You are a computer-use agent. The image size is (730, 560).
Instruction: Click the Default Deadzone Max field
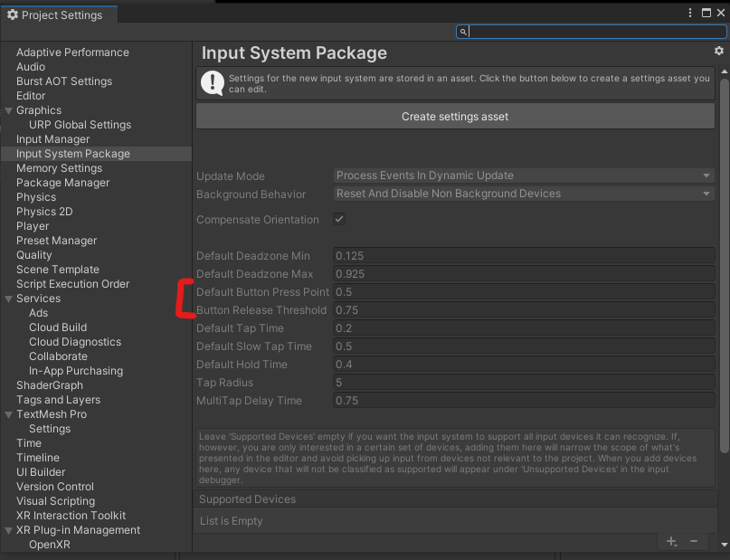[524, 274]
